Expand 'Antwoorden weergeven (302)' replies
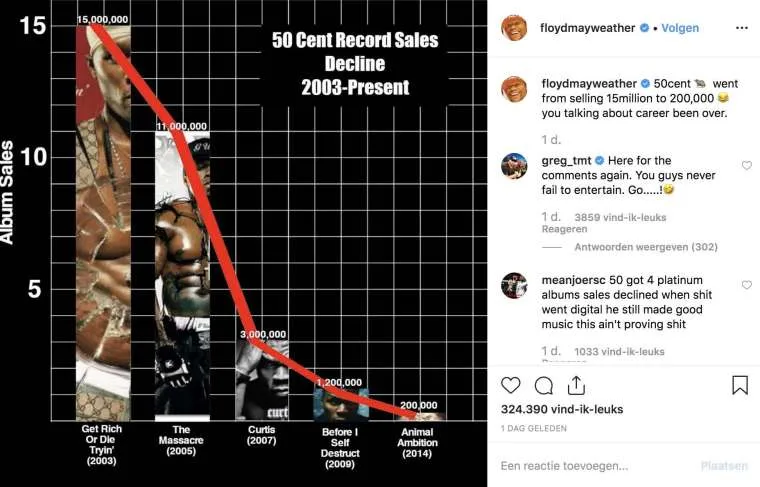The height and width of the screenshot is (487, 760). click(646, 247)
